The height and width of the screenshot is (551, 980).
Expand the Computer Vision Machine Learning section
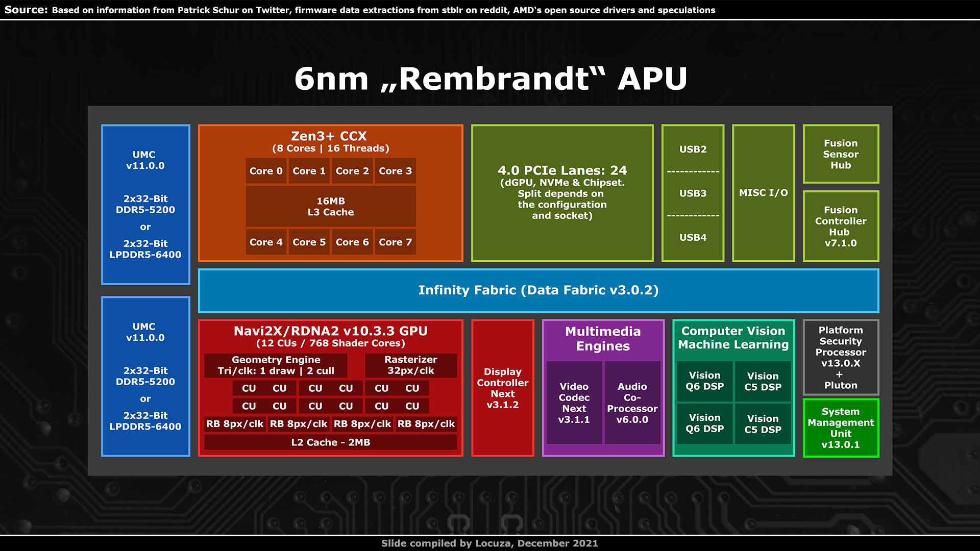coord(733,338)
